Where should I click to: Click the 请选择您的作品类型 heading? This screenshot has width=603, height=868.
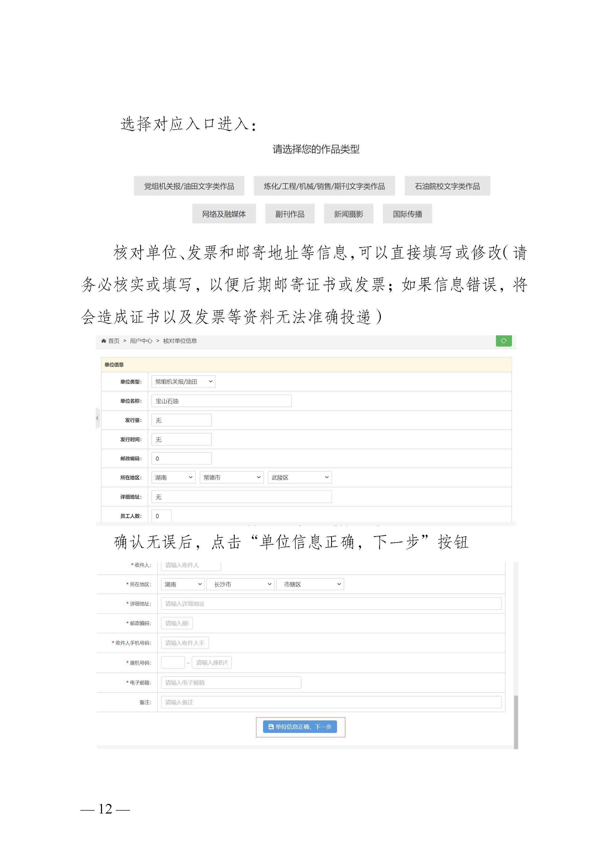316,149
